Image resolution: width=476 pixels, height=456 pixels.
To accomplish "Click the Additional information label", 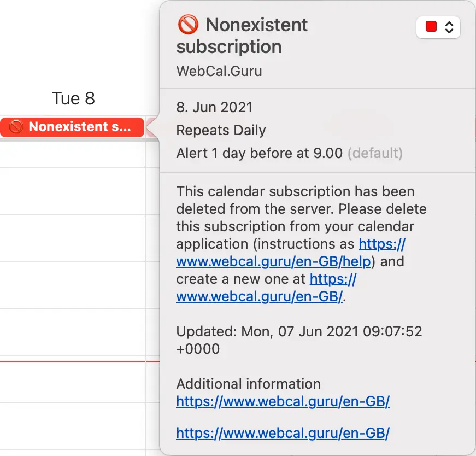I will 248,384.
